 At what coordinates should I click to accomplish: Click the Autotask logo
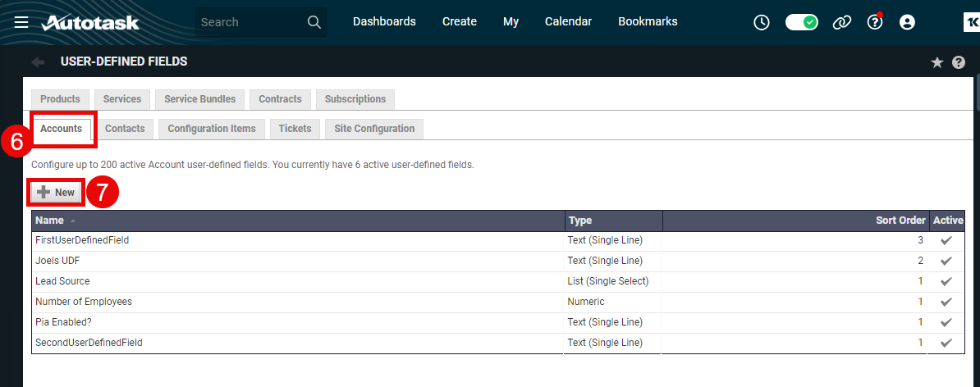90,22
